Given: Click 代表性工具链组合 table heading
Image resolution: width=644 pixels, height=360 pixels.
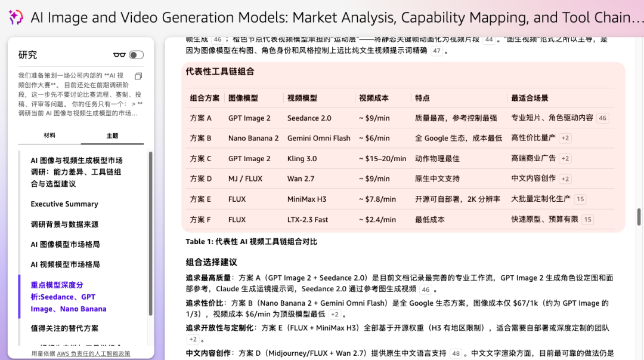Looking at the screenshot, I should [x=219, y=72].
